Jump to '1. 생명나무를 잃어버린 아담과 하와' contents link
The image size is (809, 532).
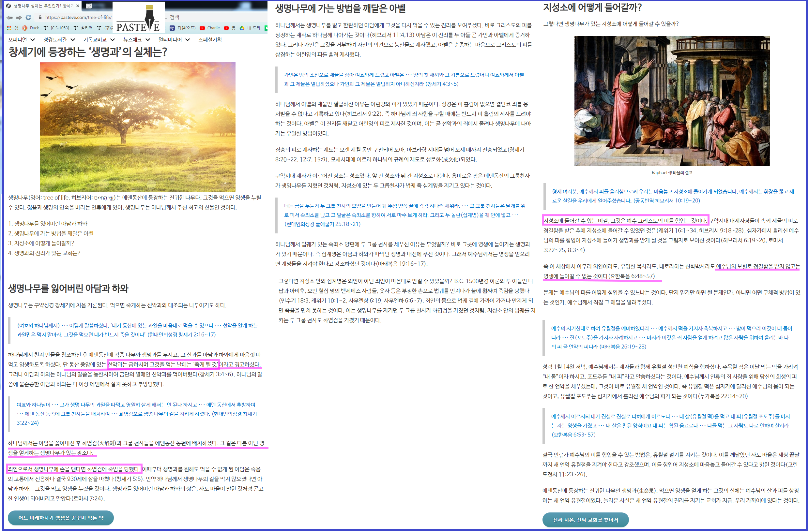coord(48,224)
